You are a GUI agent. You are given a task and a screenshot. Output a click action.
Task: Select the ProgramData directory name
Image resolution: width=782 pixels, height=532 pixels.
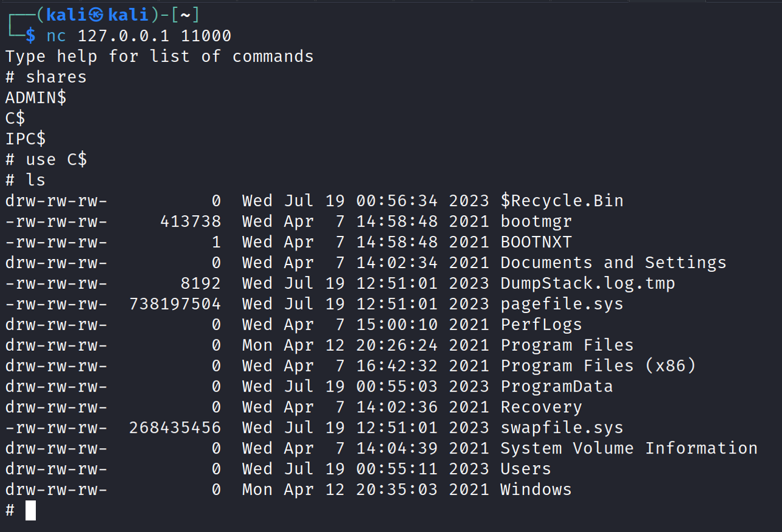tap(557, 387)
